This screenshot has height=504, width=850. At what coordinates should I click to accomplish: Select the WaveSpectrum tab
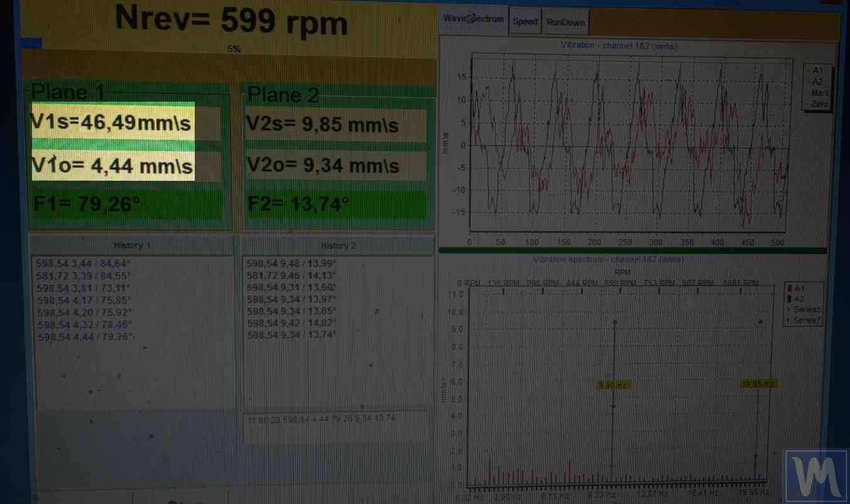[x=472, y=19]
